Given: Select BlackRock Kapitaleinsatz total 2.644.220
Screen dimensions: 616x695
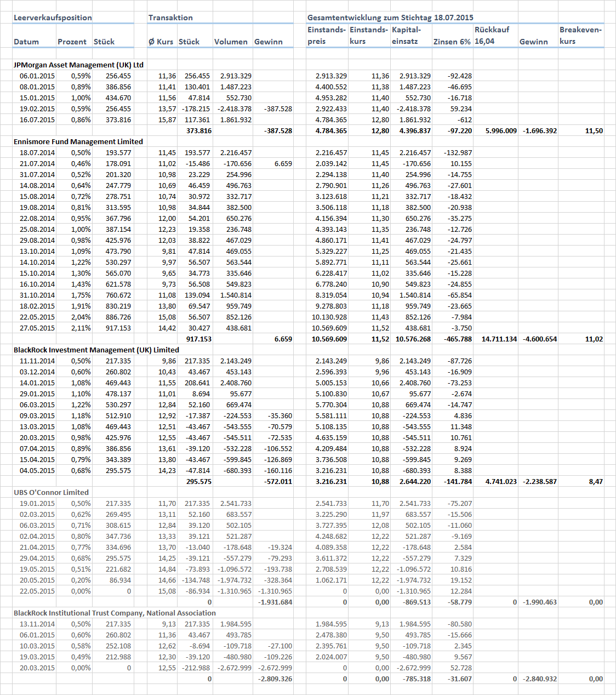Looking at the screenshot, I should click(415, 481).
